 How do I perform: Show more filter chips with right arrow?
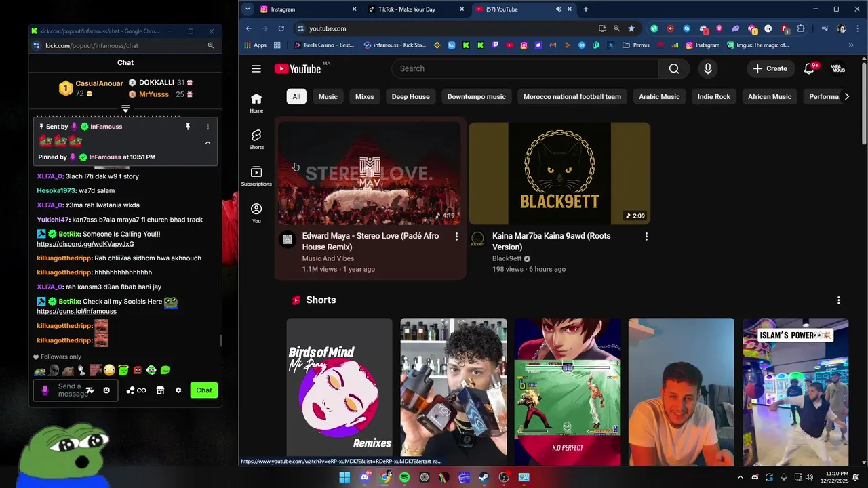(x=846, y=96)
